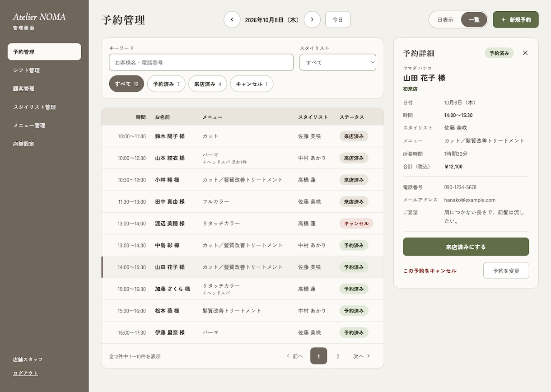
Task: Filter by 来店済み 4 chip
Action: click(x=208, y=84)
